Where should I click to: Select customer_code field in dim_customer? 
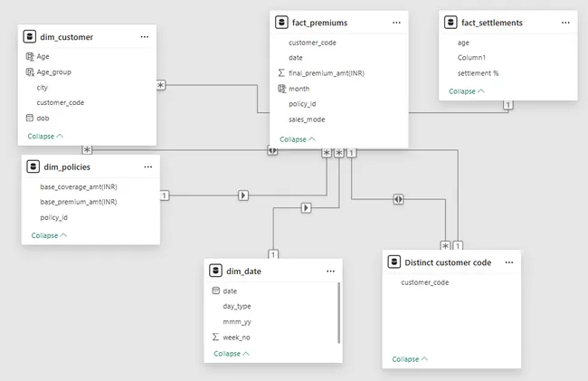[61, 102]
